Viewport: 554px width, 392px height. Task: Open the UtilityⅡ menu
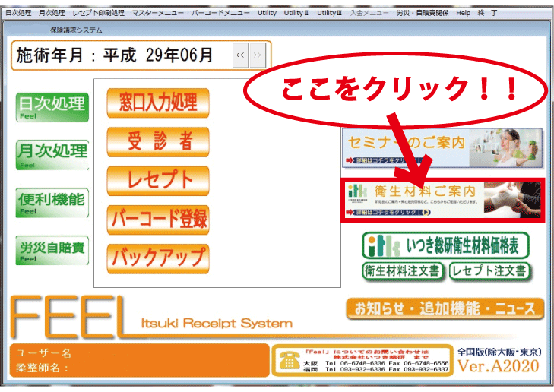pos(296,13)
